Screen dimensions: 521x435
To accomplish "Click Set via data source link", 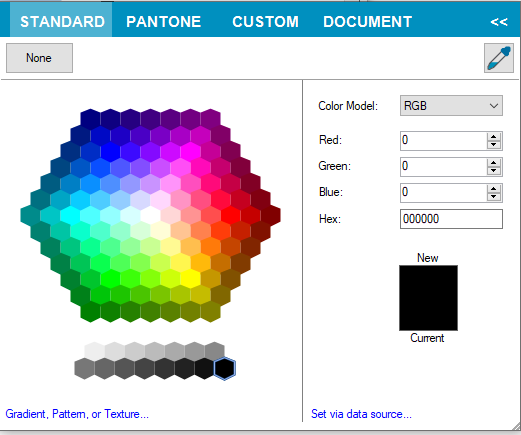I will click(x=361, y=414).
